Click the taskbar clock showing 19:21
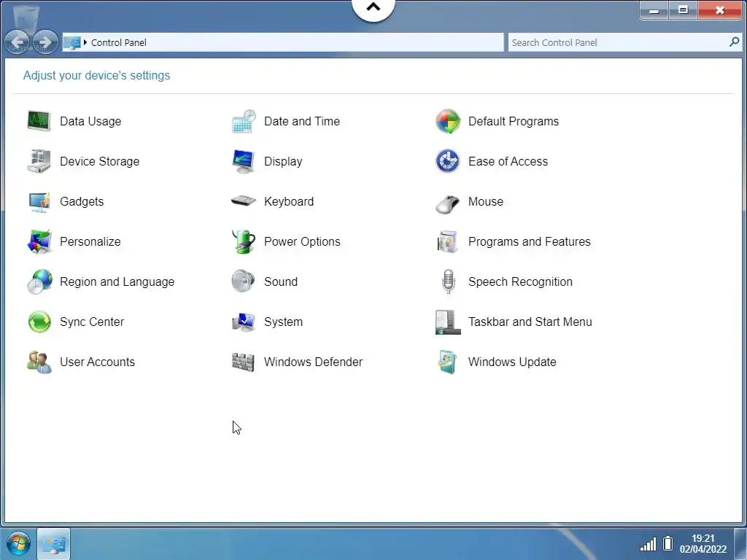 (703, 544)
